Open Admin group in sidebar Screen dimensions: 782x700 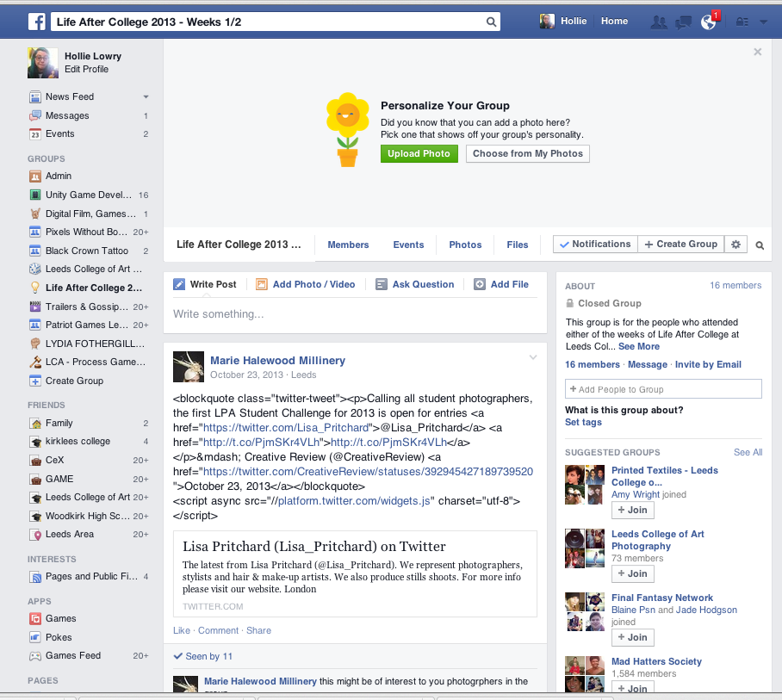point(59,176)
